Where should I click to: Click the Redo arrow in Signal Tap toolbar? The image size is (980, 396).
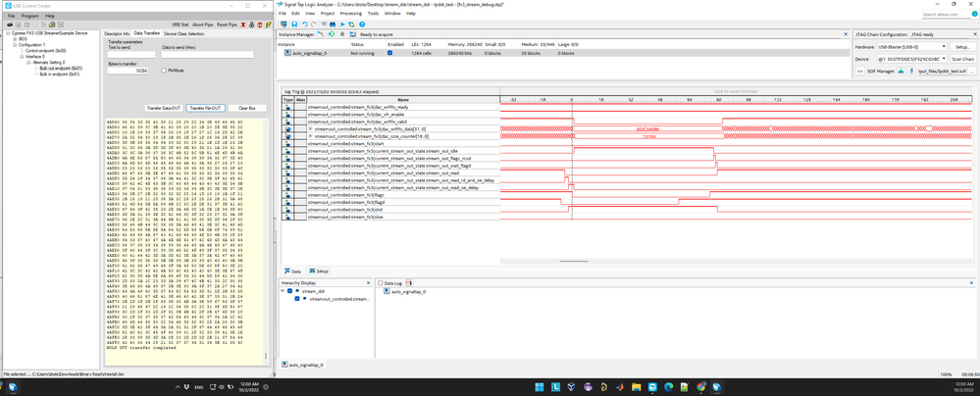click(x=313, y=24)
